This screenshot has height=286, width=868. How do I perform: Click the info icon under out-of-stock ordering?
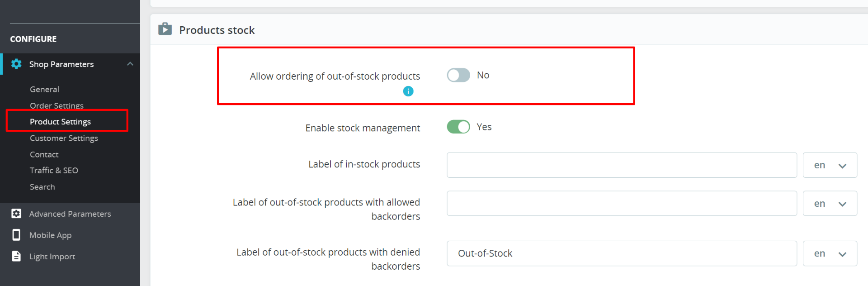(x=408, y=91)
